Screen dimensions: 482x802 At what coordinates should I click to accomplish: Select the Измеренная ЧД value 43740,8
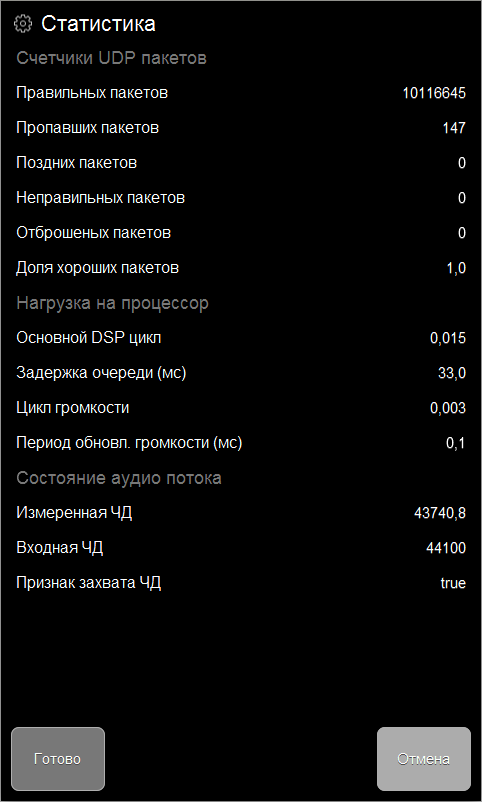coord(440,513)
